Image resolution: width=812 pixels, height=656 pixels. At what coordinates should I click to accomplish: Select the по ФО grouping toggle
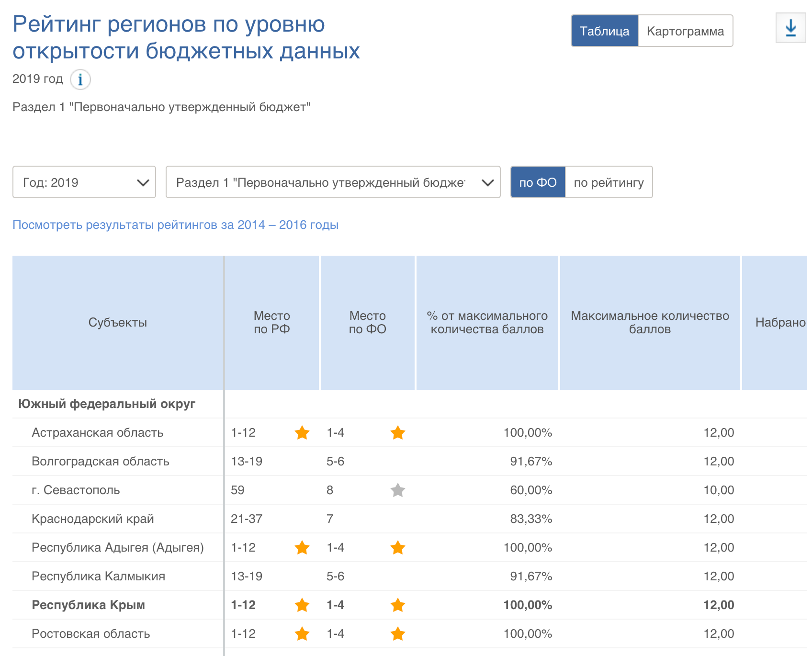(538, 182)
